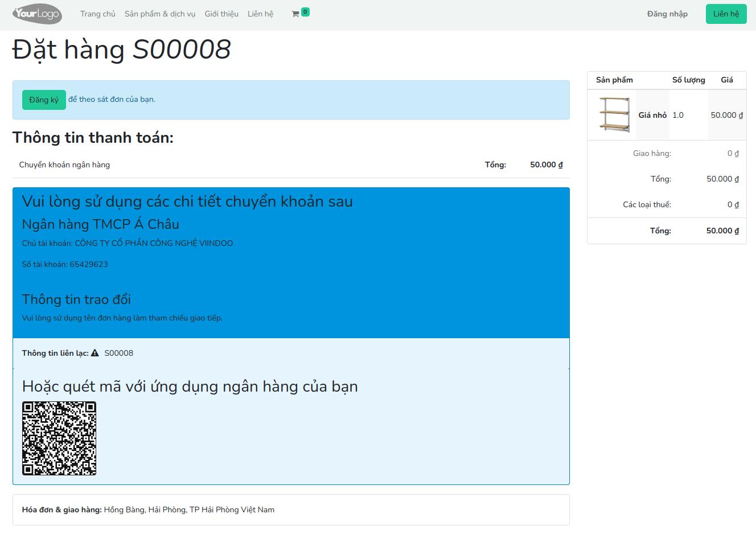Click the Đăng ký button
The image size is (756, 534).
pyautogui.click(x=44, y=100)
